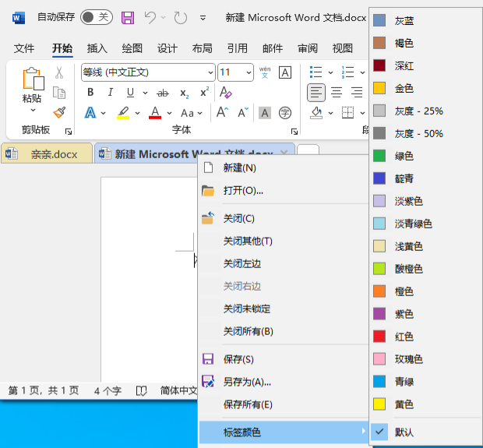Click the bullet list icon
483x448 pixels.
316,72
